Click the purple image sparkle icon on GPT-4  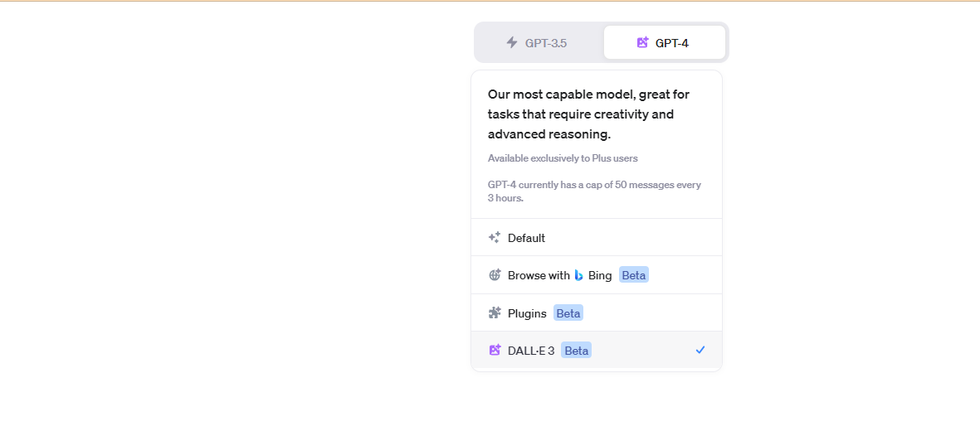642,42
